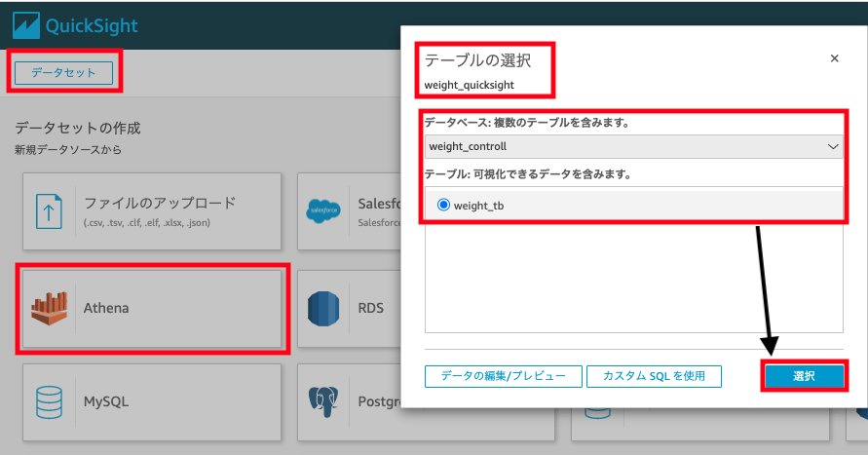Select the Athena card label
The image size is (868, 455).
coord(106,308)
